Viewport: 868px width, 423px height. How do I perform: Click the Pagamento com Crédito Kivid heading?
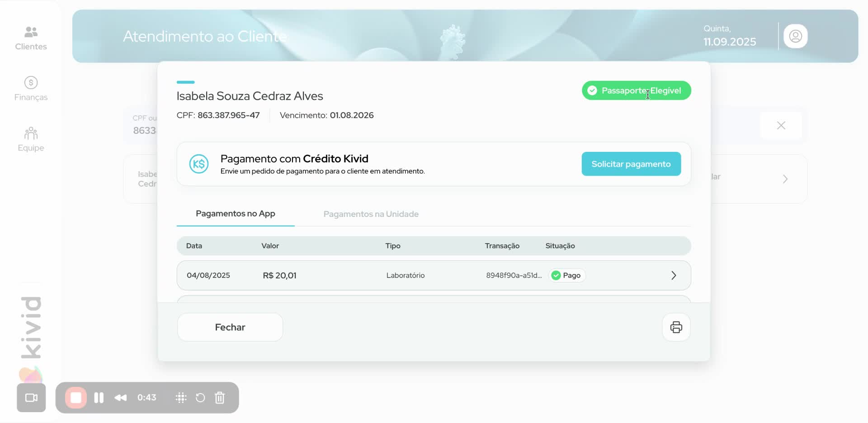click(x=294, y=159)
